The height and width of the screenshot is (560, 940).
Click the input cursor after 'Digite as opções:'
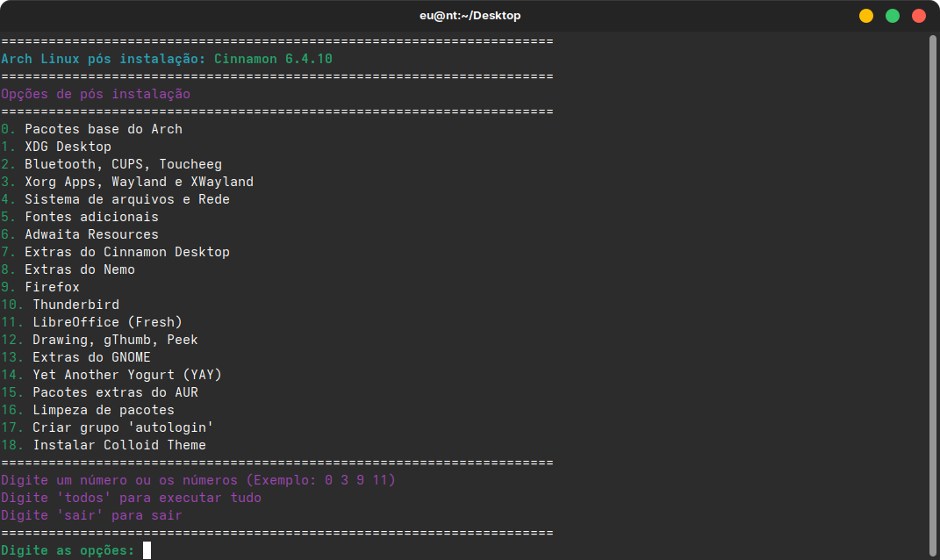(x=147, y=550)
